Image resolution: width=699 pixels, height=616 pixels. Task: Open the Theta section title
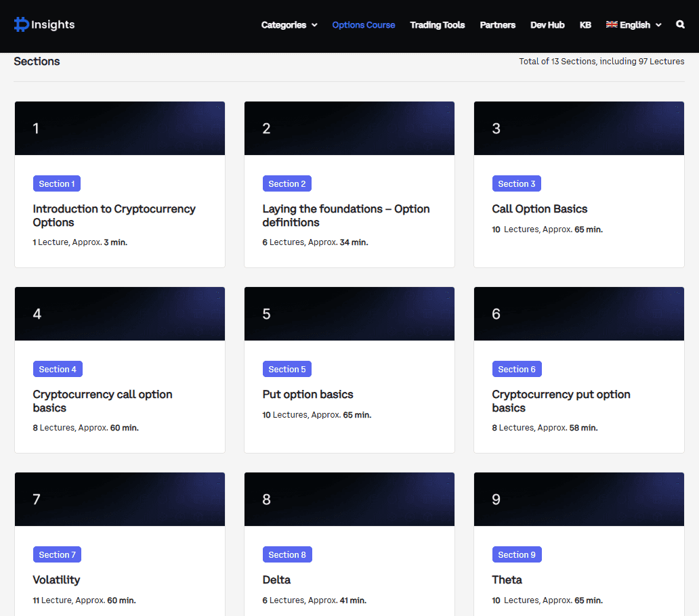[507, 579]
